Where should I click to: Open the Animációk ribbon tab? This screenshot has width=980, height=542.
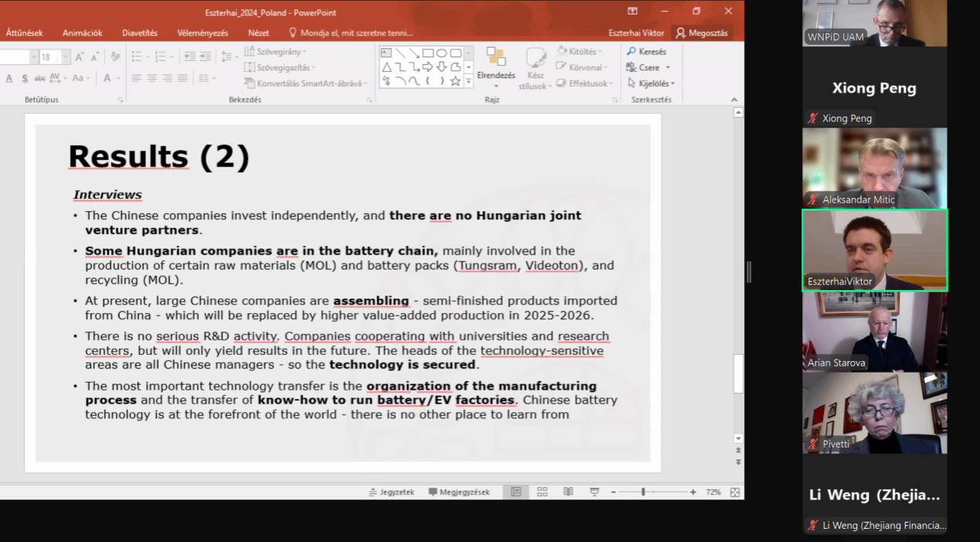coord(82,33)
